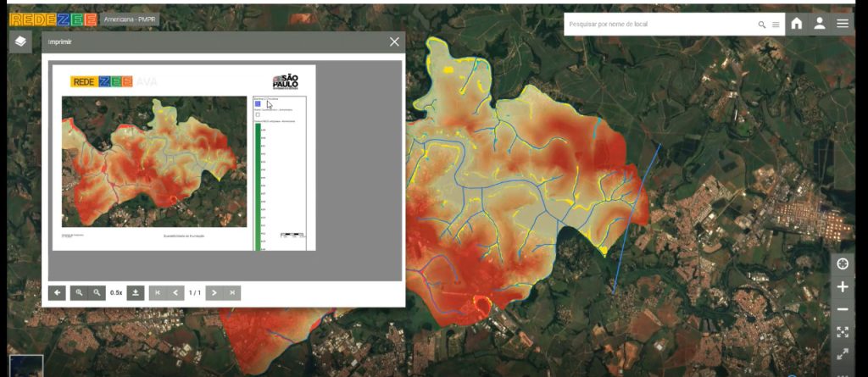Click the search magnifier icon

762,25
